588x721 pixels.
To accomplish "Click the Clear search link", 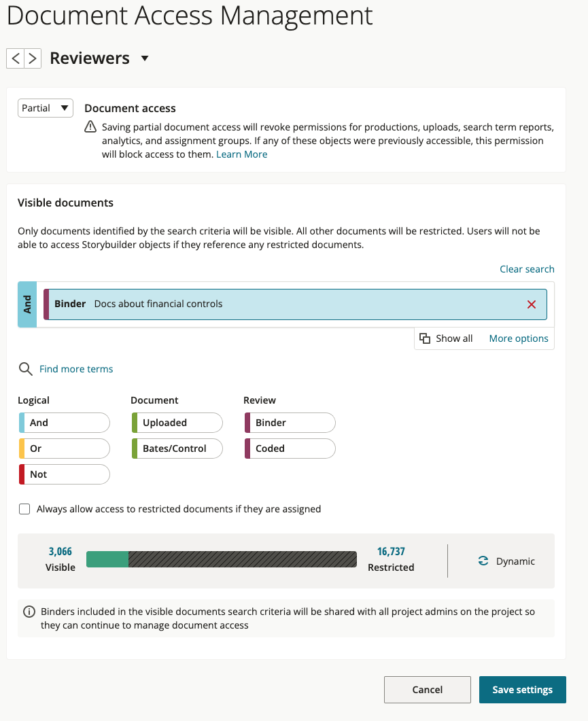I will pyautogui.click(x=527, y=268).
